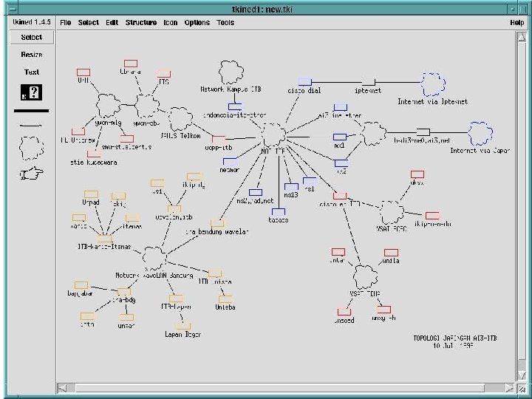Select the unsoed node box
The width and height of the screenshot is (532, 399).
click(x=344, y=312)
